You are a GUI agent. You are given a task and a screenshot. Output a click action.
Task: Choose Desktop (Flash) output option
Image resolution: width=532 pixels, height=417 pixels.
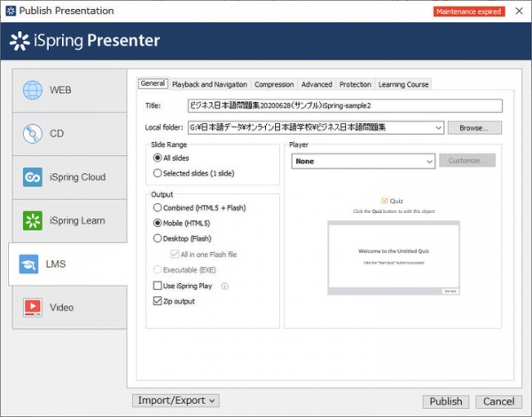coord(158,239)
